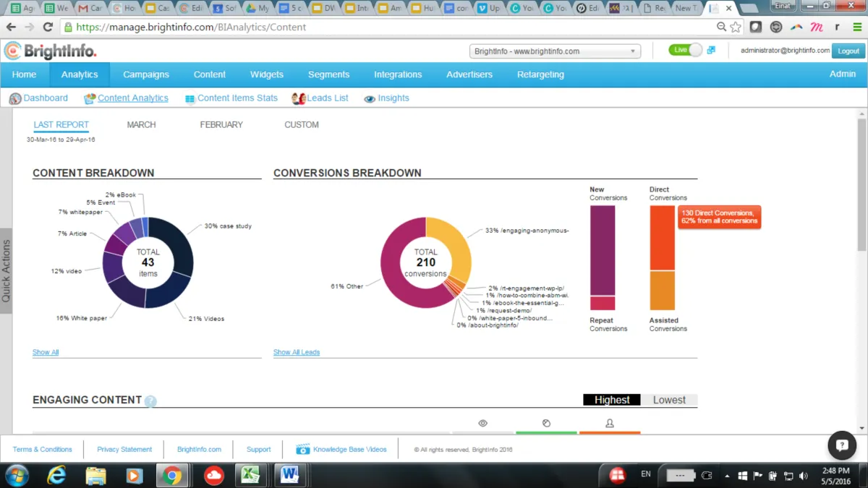Screen dimensions: 868x488
Task: Click the Logout button
Action: coord(848,51)
